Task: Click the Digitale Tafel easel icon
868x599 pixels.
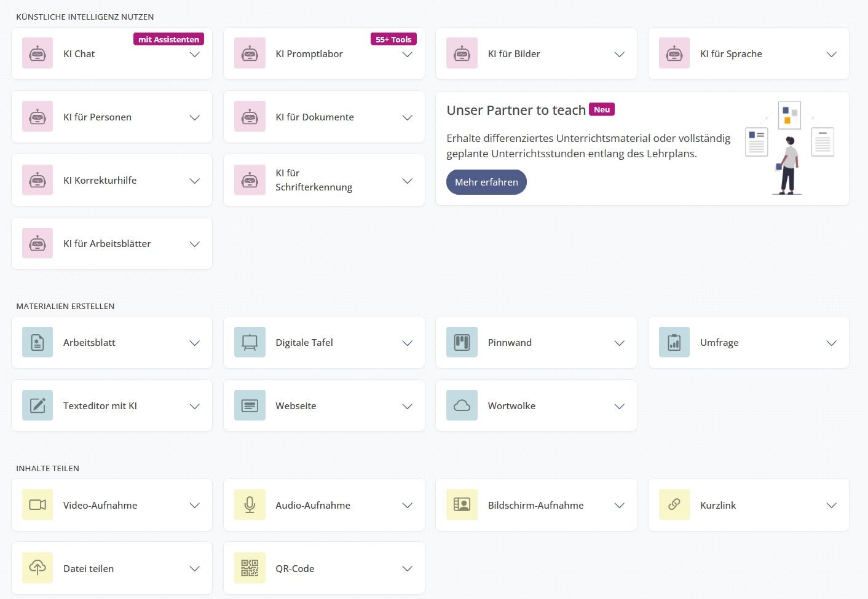Action: click(x=250, y=342)
